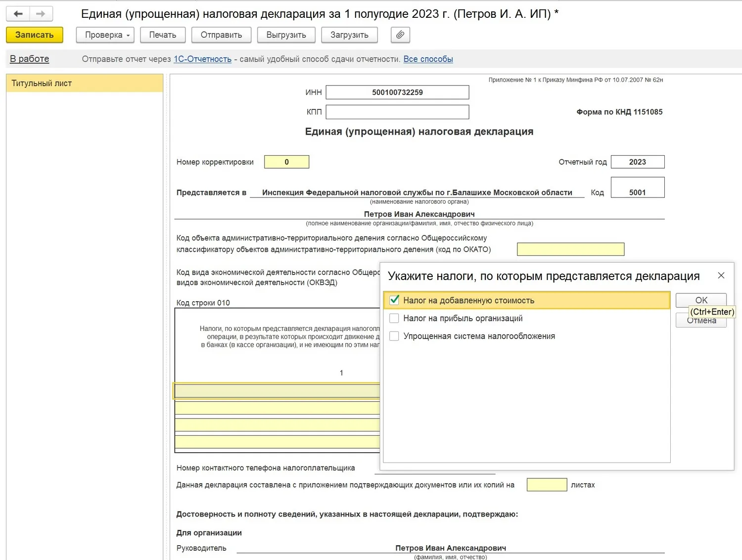Click the taxpayer name under Представляется в
The image size is (742, 560).
(x=419, y=214)
